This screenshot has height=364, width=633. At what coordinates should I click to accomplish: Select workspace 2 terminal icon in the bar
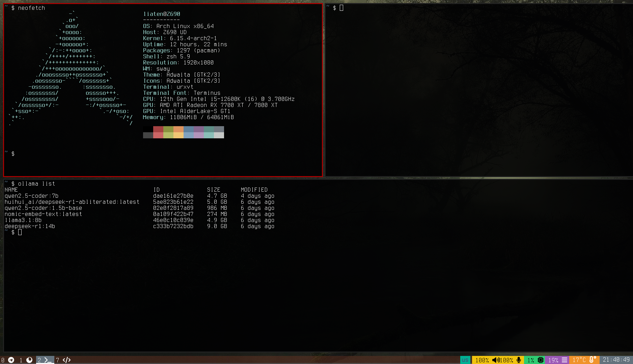(45, 360)
